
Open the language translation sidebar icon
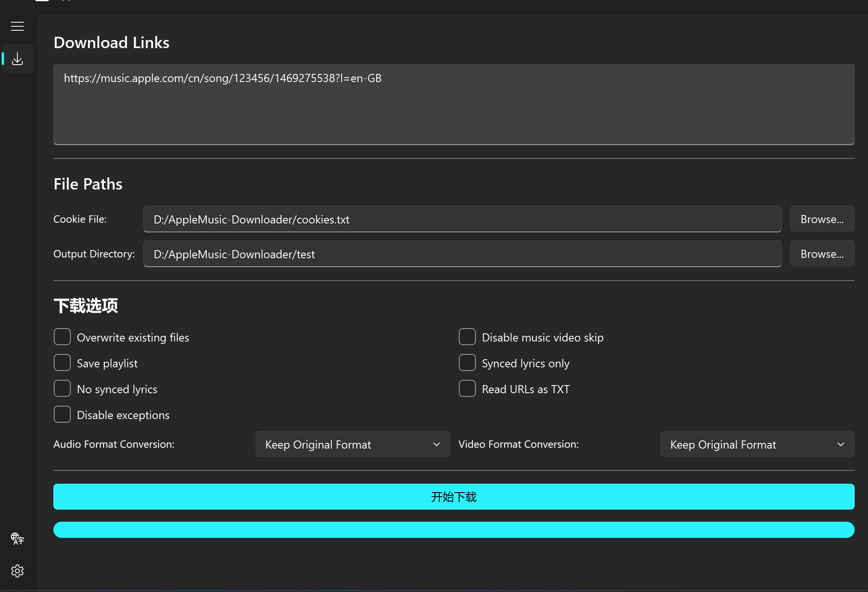pos(17,538)
